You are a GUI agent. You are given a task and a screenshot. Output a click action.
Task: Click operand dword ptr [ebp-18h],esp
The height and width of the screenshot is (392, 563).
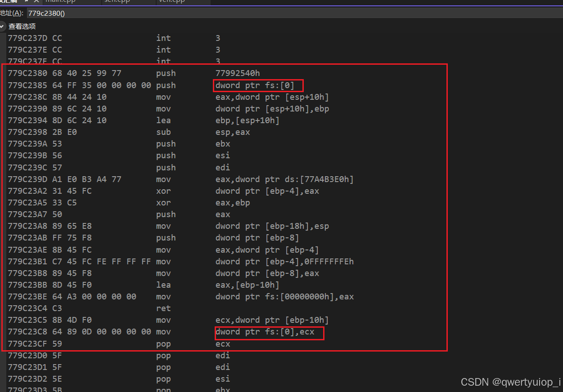[x=272, y=226]
